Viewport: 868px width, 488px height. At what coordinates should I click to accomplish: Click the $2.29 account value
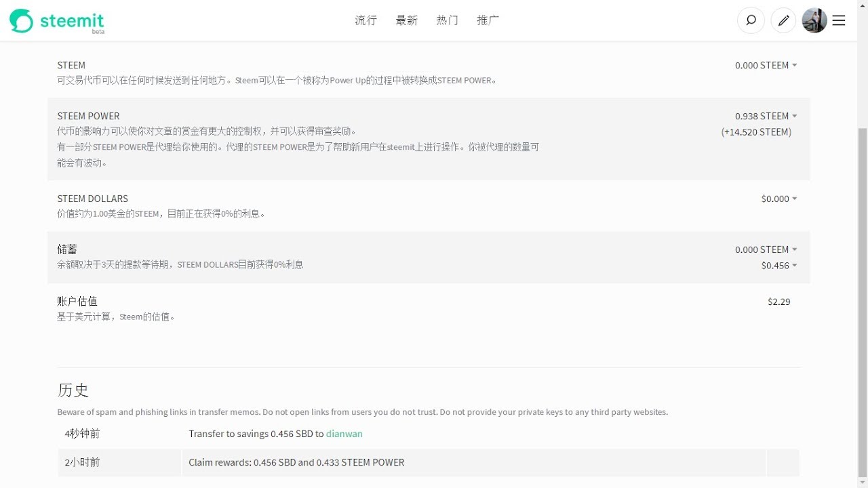coord(779,302)
